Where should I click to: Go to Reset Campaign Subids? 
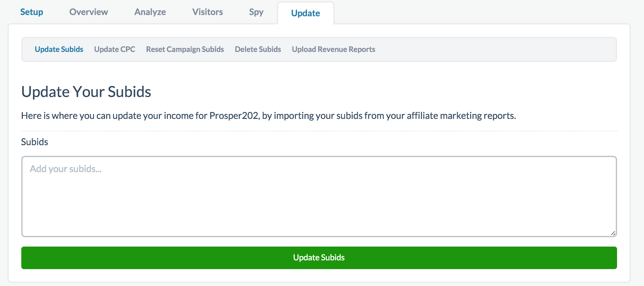pos(184,49)
